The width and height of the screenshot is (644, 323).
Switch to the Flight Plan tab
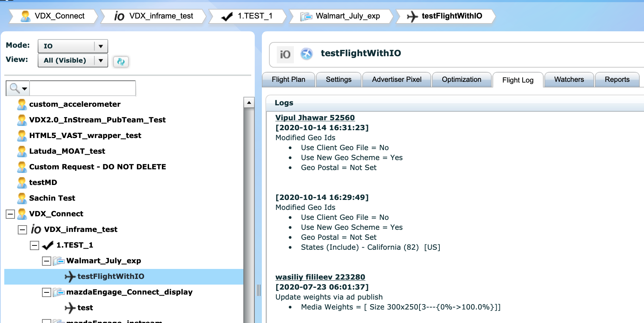(288, 79)
